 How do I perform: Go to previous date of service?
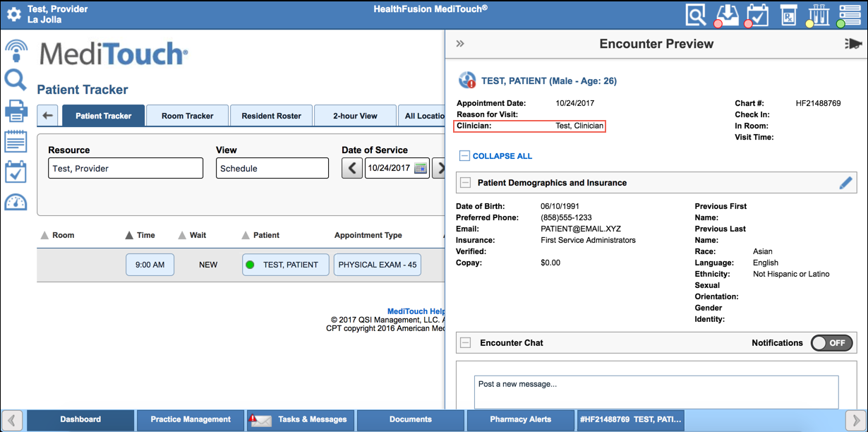pyautogui.click(x=352, y=168)
